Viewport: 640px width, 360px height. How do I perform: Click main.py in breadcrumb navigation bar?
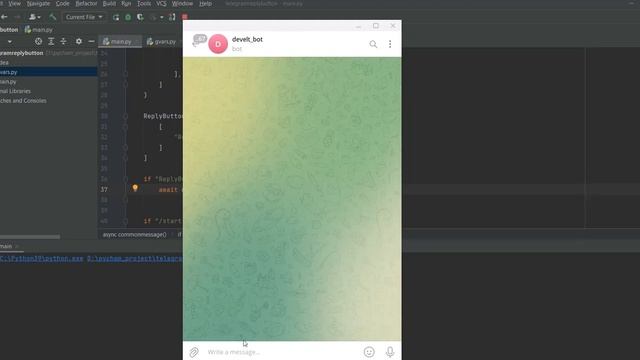[x=39, y=30]
